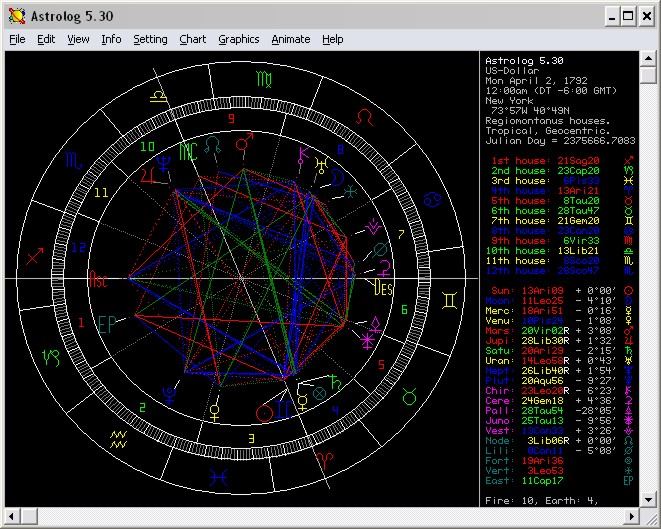Screen dimensions: 661x529
Task: Open the Graphics menu
Action: (238, 39)
